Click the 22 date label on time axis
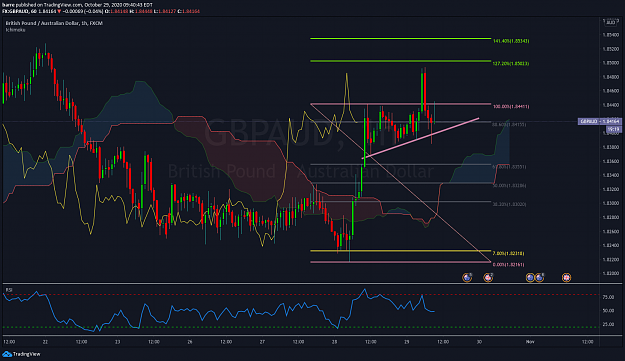Screen dimensions: 625x361 click(45, 342)
